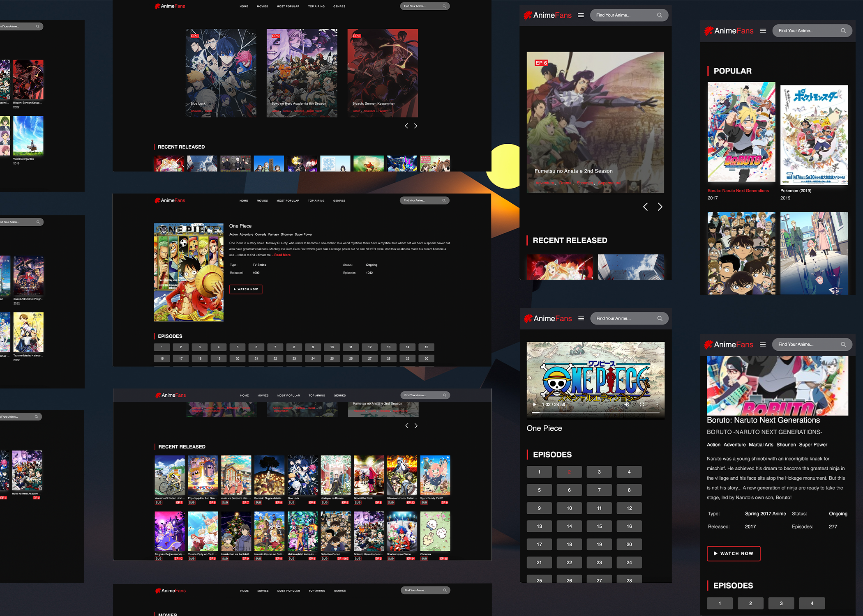863x616 pixels.
Task: Click WATCH NOW on One Piece desktop detail page
Action: tap(246, 289)
